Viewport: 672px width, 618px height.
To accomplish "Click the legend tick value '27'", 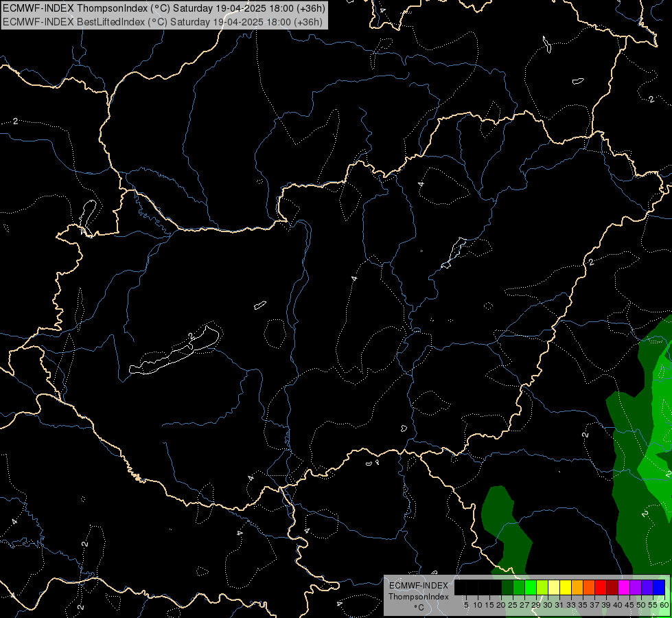I will click(x=524, y=605).
